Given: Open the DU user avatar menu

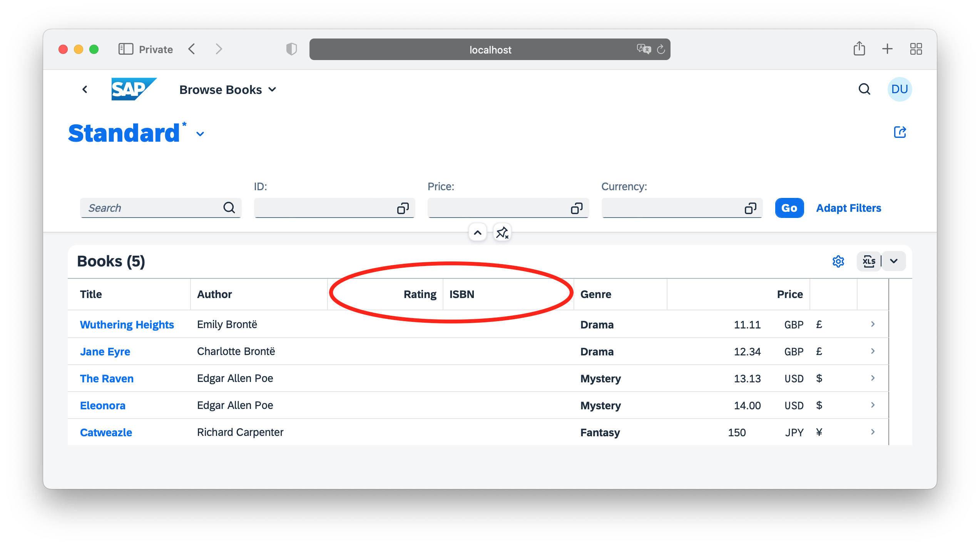Looking at the screenshot, I should 900,89.
